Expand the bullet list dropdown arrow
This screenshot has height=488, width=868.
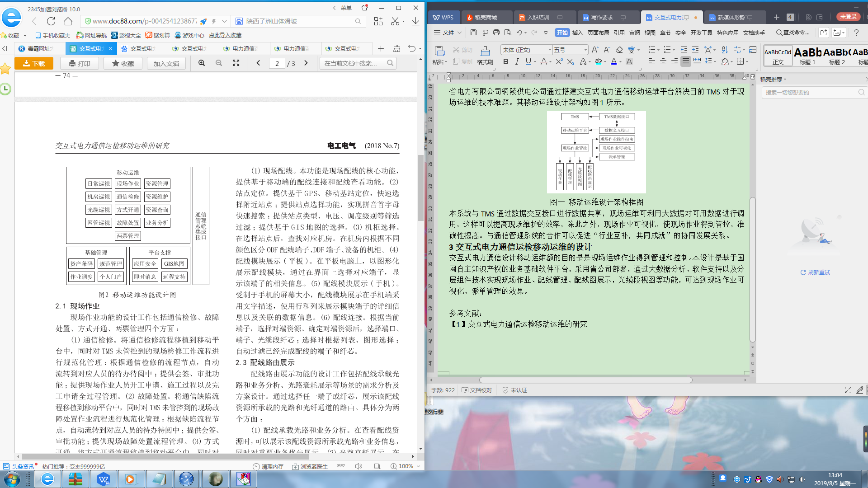658,50
